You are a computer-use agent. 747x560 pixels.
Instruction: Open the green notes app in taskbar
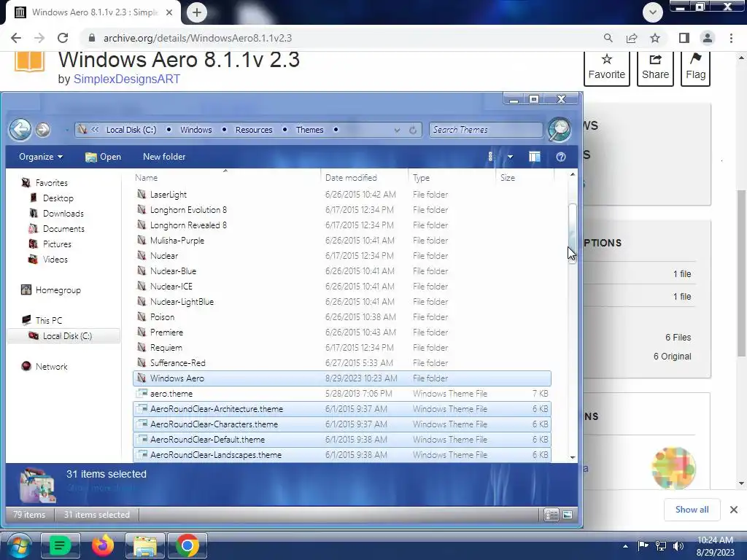click(60, 545)
